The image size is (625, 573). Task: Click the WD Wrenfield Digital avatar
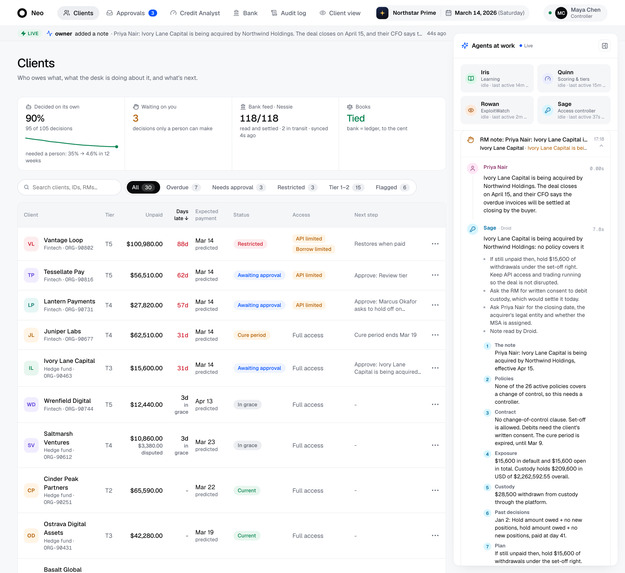31,404
